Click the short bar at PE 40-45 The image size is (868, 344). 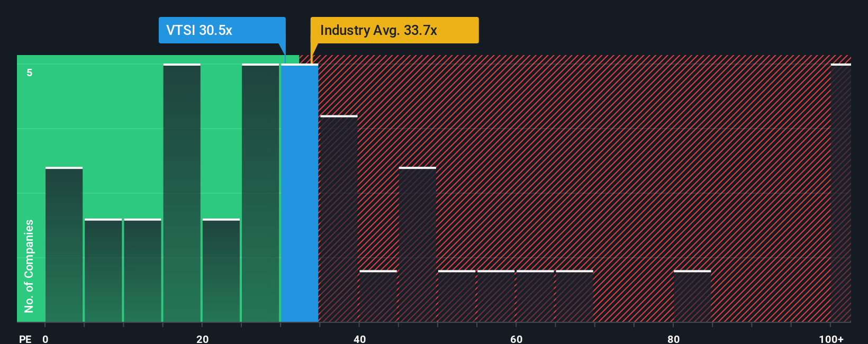(x=378, y=296)
